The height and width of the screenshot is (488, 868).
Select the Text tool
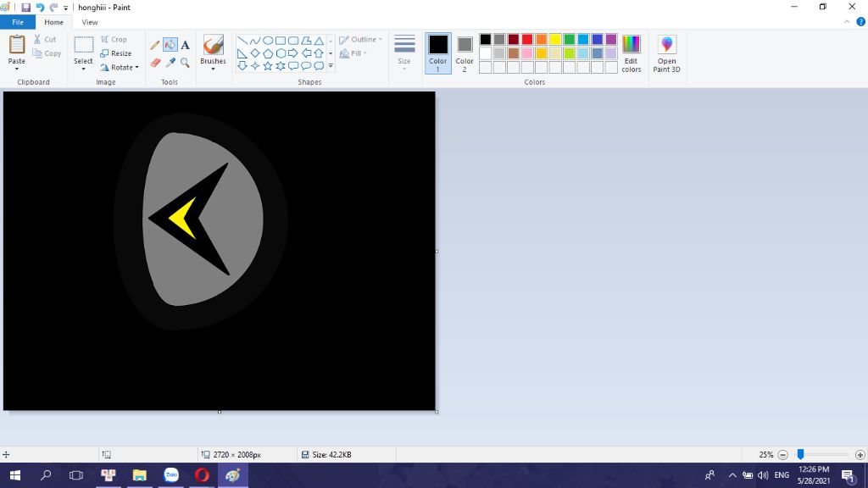tap(185, 45)
